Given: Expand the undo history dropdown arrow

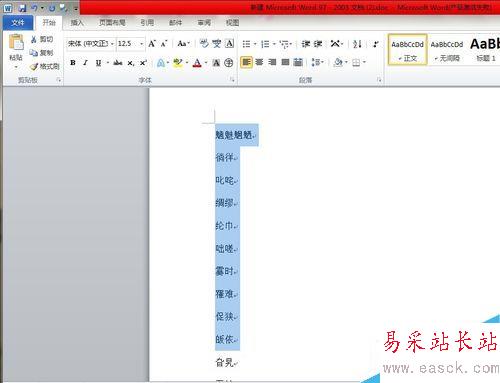Looking at the screenshot, I should pos(42,8).
